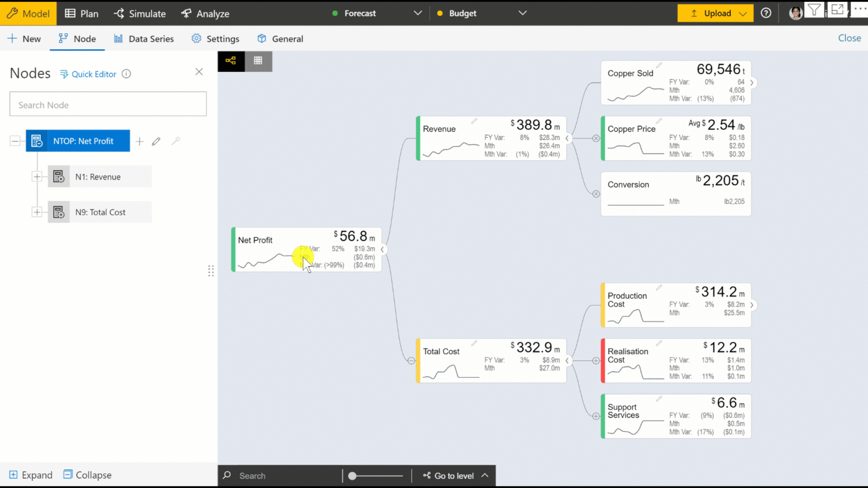
Task: Open the filter funnel icon
Action: (x=814, y=10)
